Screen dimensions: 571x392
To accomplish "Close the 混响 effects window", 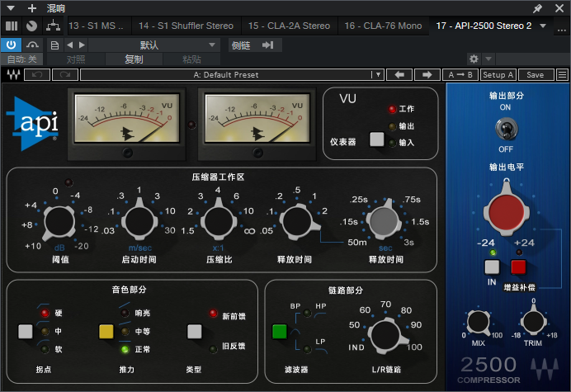I will tap(559, 8).
